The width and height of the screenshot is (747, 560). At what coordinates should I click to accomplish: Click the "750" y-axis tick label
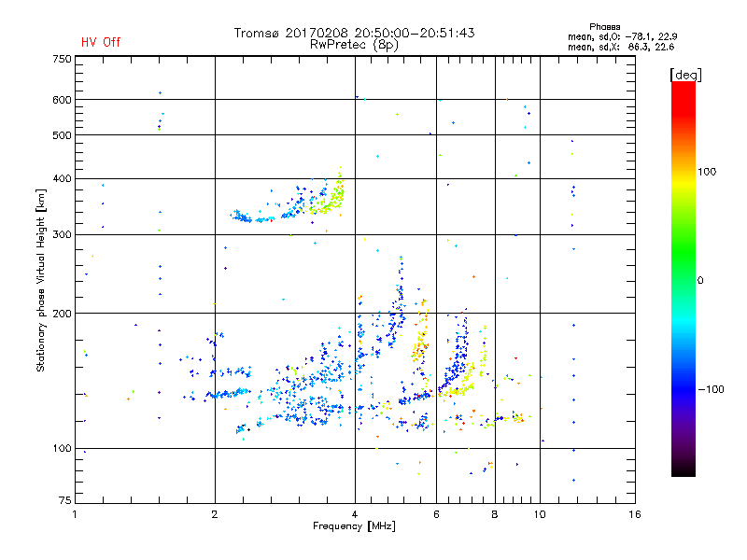tap(62, 59)
